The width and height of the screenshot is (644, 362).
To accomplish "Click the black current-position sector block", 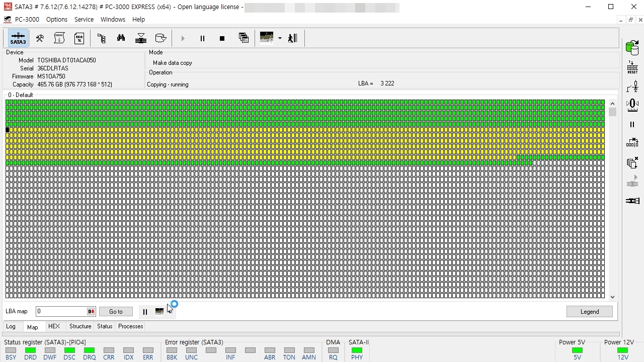I will [8, 130].
